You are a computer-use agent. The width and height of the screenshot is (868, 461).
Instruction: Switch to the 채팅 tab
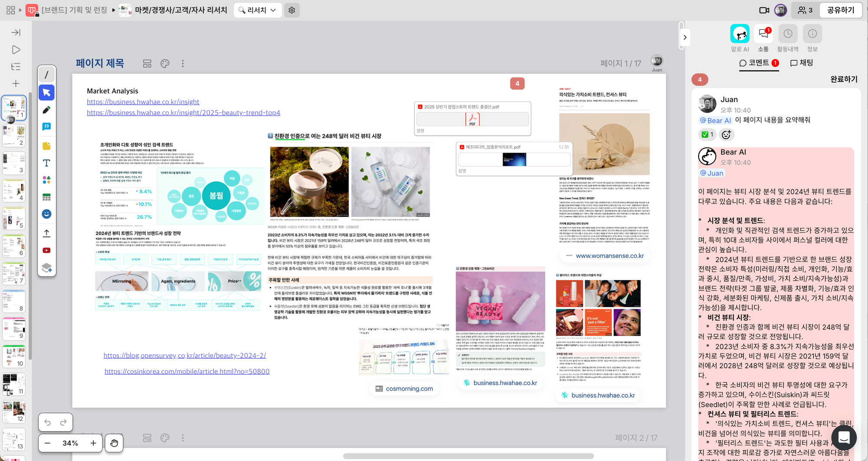802,63
